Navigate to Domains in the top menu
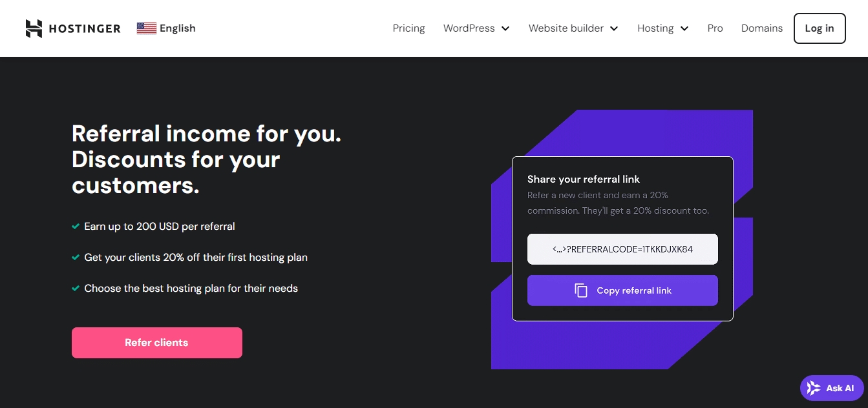The image size is (868, 408). 761,28
